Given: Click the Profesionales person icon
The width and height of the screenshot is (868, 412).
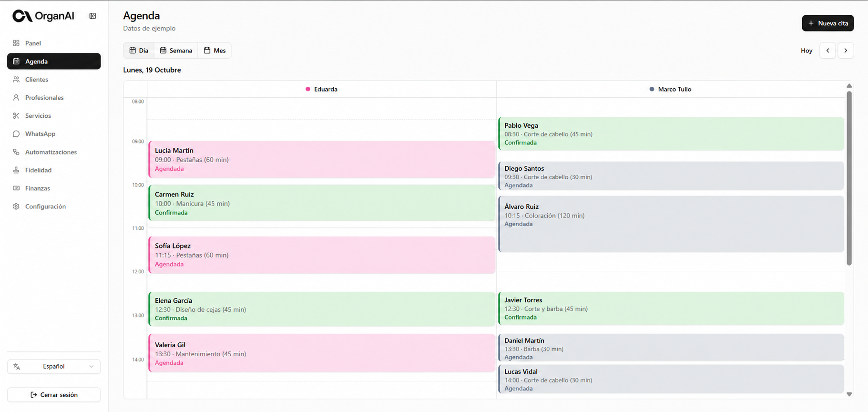Looking at the screenshot, I should point(16,98).
